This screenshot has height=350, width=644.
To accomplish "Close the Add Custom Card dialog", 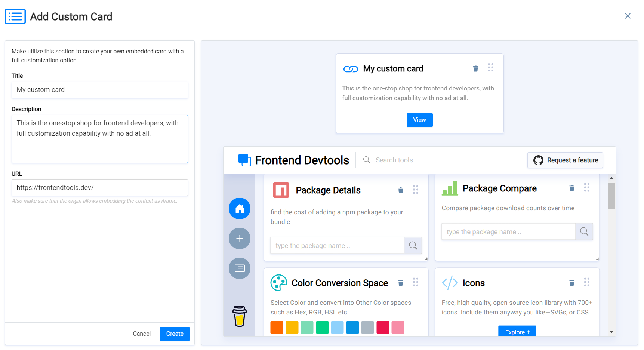I will tap(628, 16).
